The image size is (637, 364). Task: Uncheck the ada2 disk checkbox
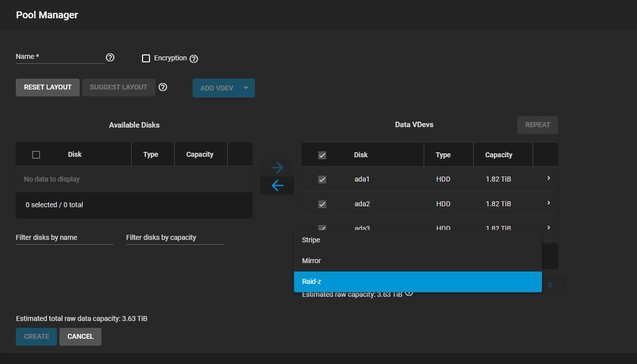[322, 204]
